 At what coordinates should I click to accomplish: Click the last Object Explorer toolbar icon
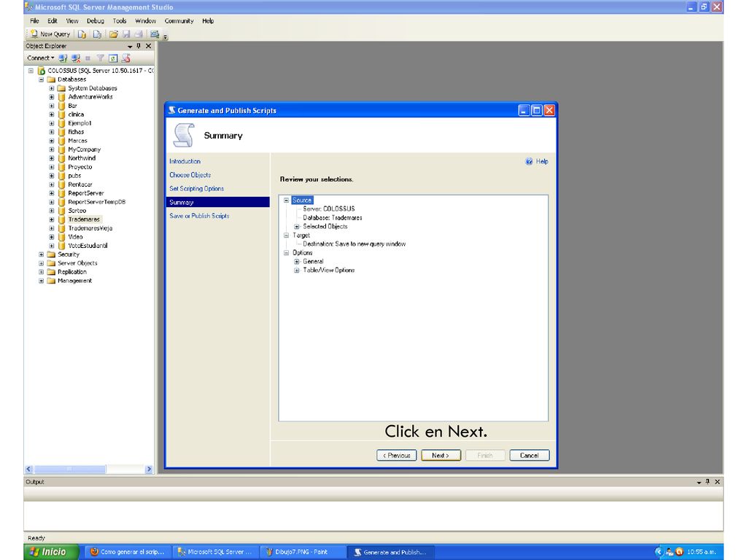pos(125,58)
